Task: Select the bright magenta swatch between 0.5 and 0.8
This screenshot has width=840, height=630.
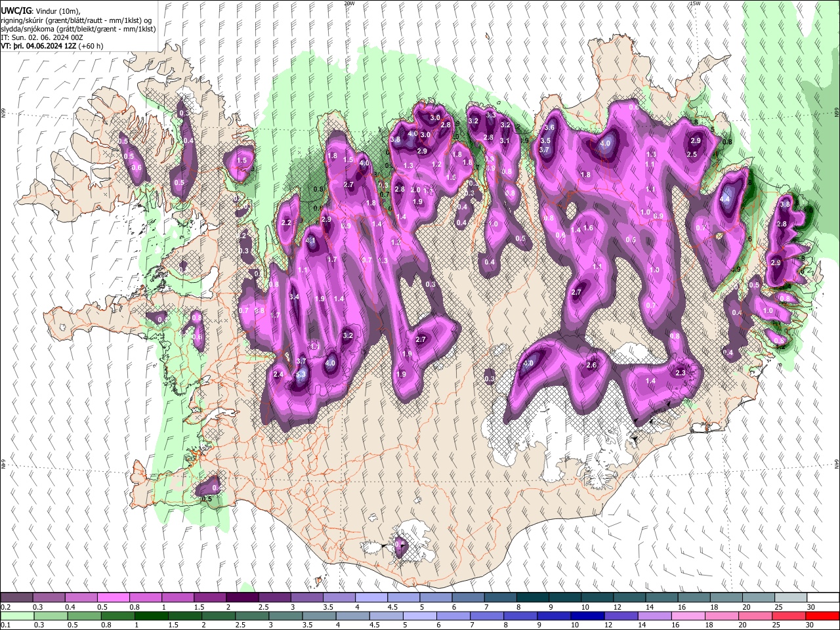Action: (x=112, y=597)
